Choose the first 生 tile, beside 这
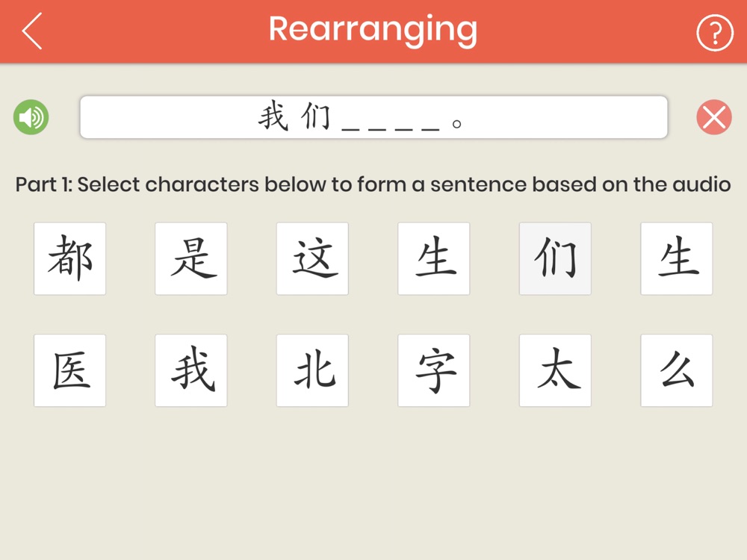The image size is (747, 560). [x=434, y=258]
